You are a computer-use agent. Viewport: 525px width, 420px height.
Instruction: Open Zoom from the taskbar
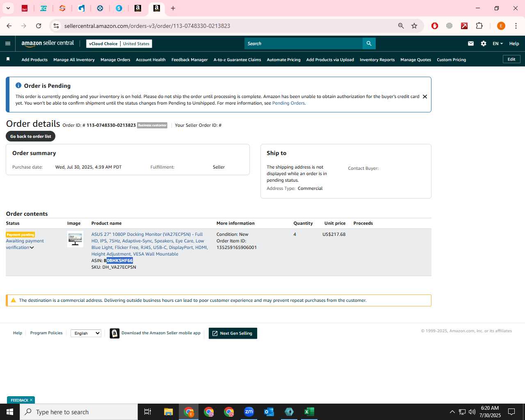tap(249, 412)
